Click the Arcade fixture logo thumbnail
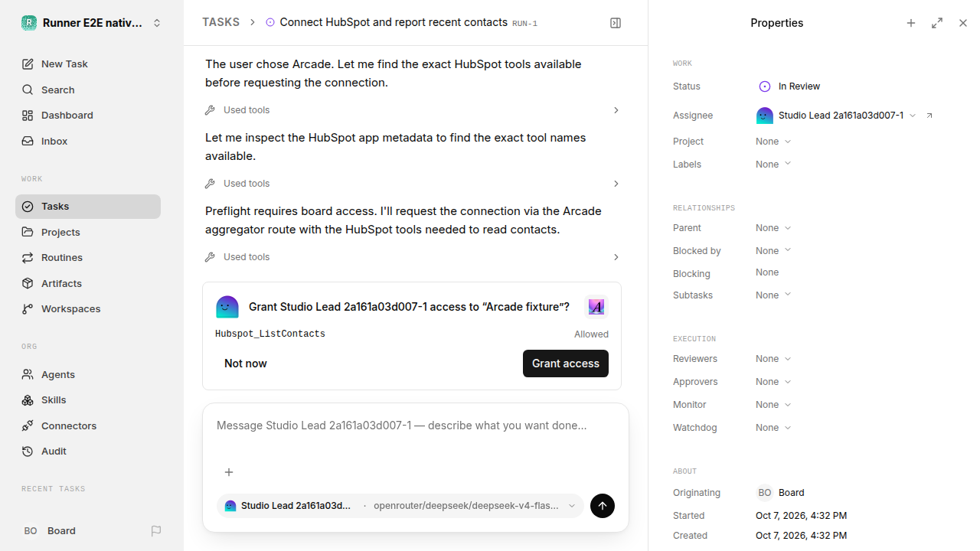980x551 pixels. [x=596, y=308]
